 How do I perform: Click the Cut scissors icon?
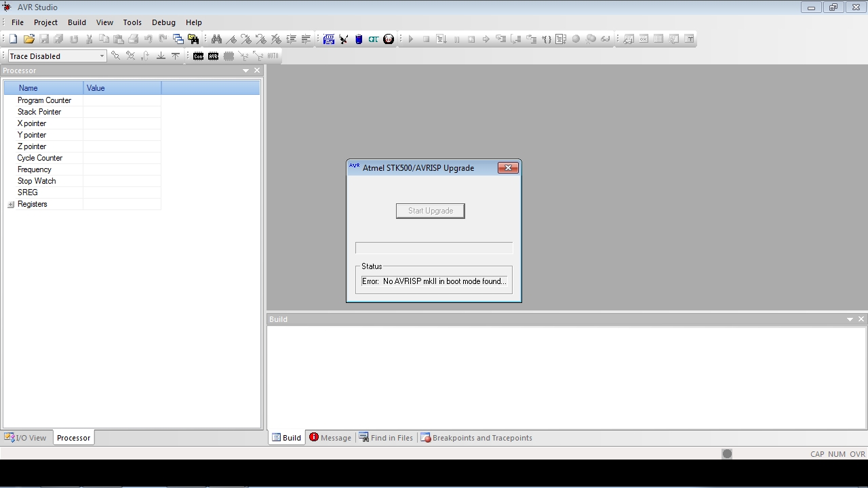point(89,39)
